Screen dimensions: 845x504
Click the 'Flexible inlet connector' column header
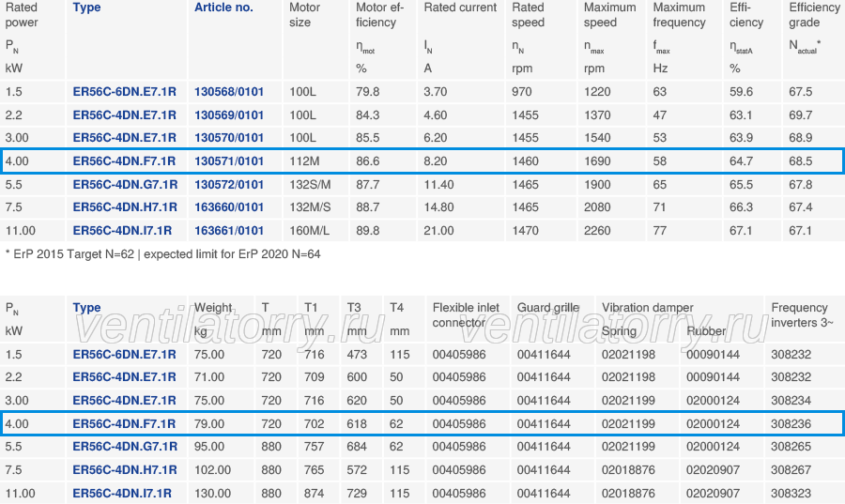(466, 315)
